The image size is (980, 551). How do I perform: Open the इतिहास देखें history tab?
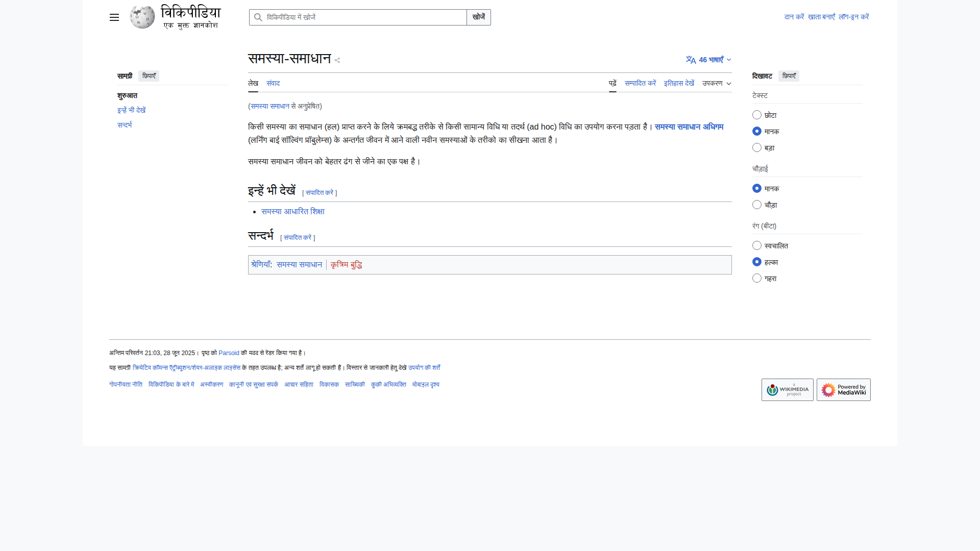pyautogui.click(x=679, y=83)
